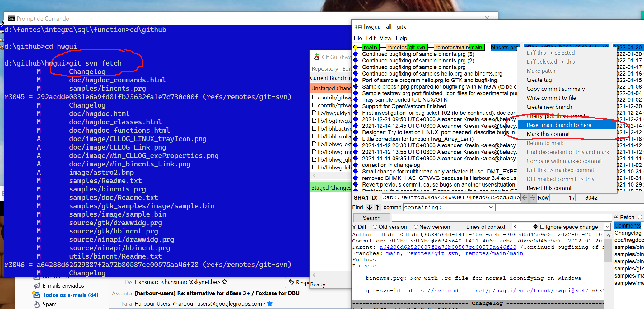The image size is (644, 309).
Task: Choose 'Mark this commit' in context menu
Action: [x=567, y=134]
